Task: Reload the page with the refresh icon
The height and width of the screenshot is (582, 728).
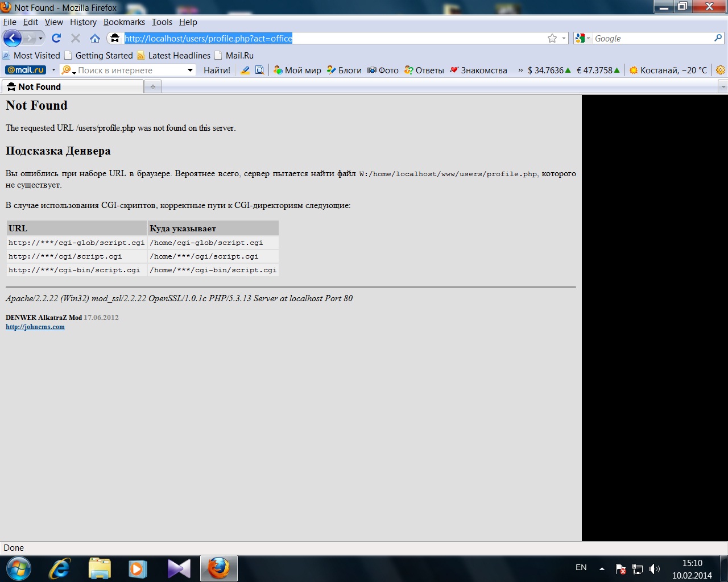Action: [56, 38]
